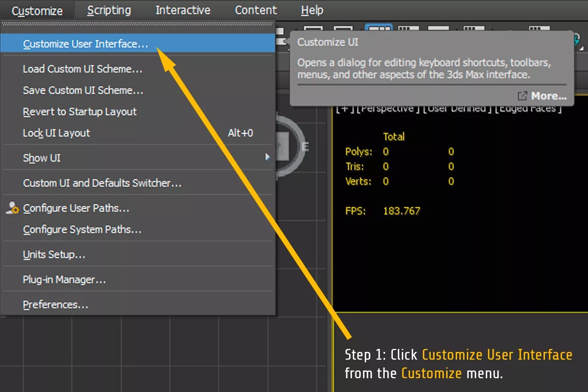
Task: Click the [Edged Faces] viewport shading label
Action: (x=528, y=109)
